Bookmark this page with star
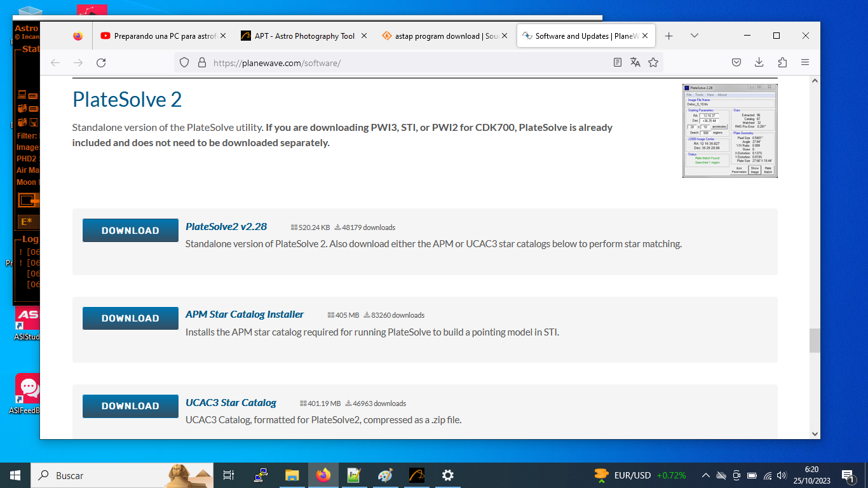Image resolution: width=868 pixels, height=488 pixels. (x=653, y=62)
